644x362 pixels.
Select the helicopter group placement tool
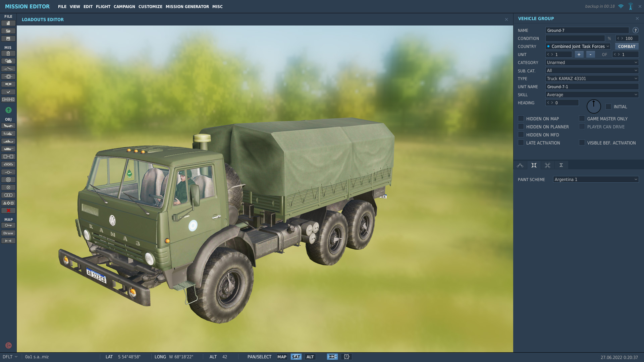pos(8,133)
